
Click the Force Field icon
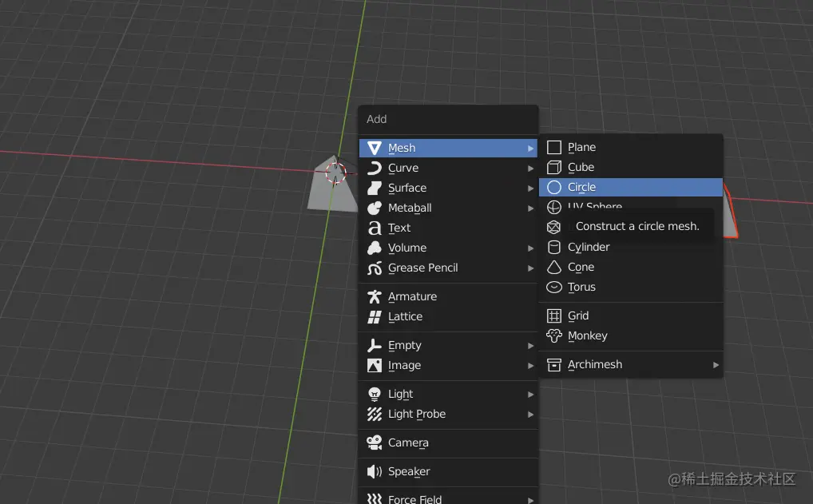point(375,499)
